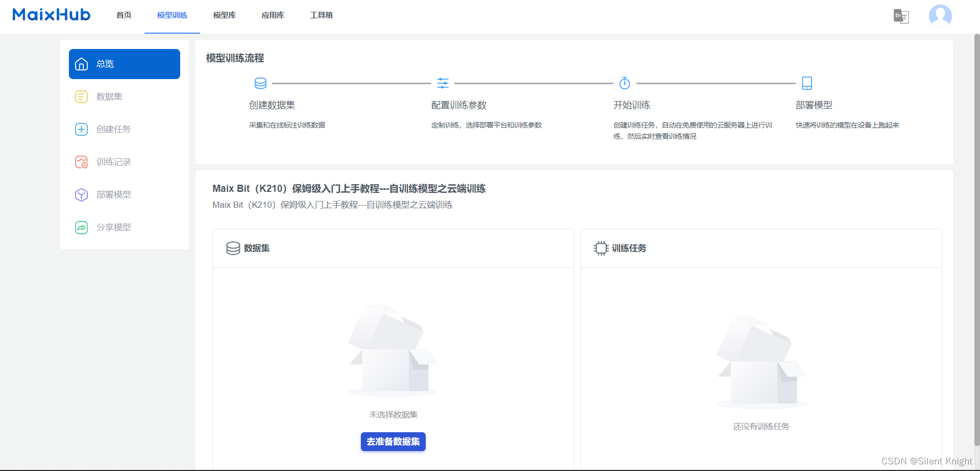
Task: Click the plus icon for 创建任务
Action: (x=82, y=129)
